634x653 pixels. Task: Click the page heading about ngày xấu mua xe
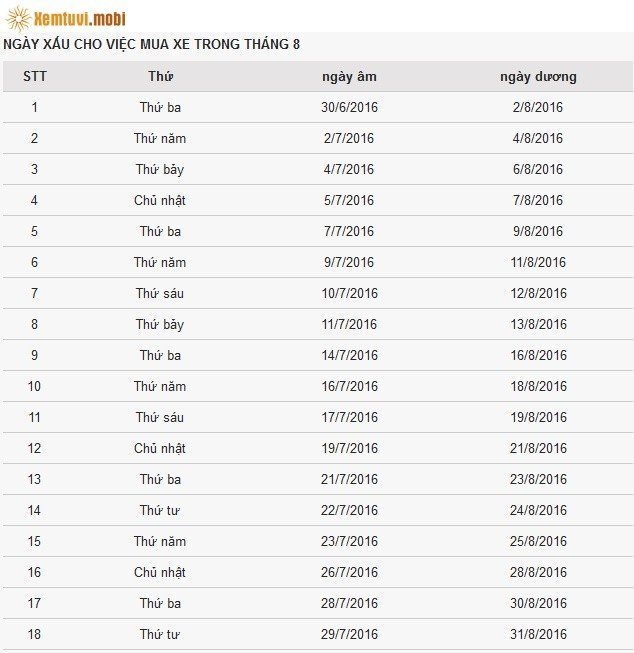click(151, 45)
